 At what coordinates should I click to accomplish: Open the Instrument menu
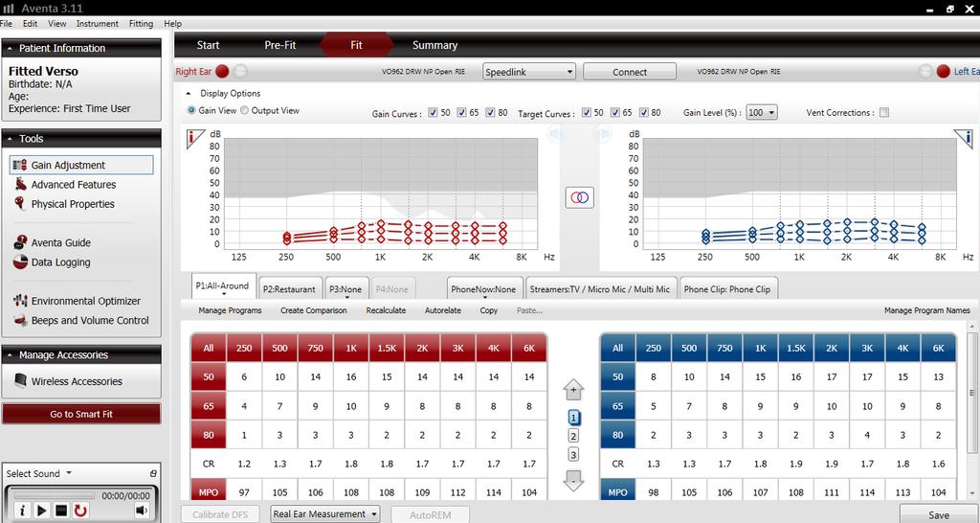pos(98,24)
